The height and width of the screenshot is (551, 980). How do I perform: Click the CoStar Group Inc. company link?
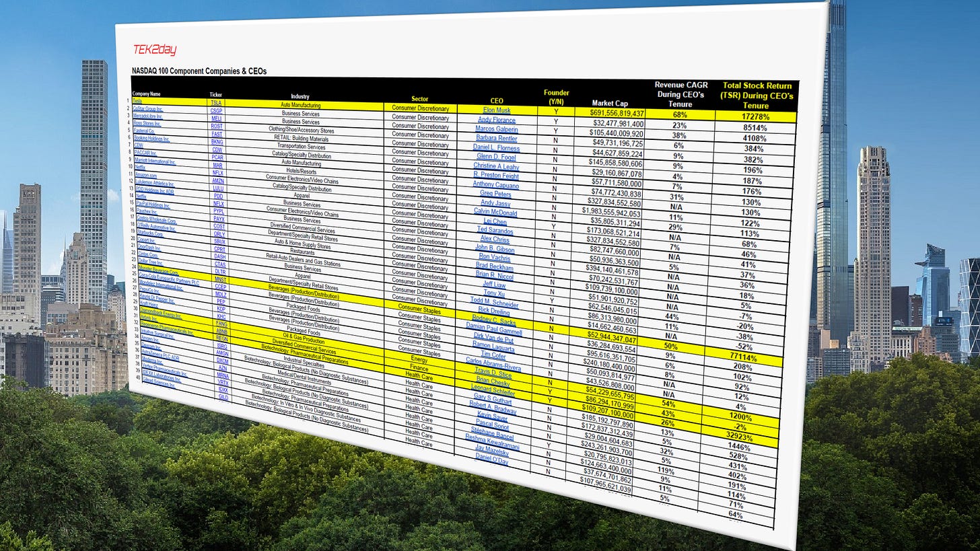click(x=147, y=109)
